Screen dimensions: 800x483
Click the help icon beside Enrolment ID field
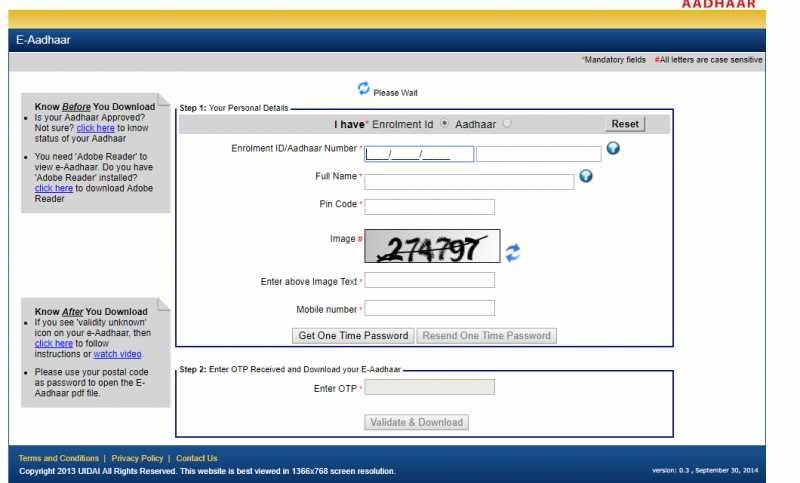coord(613,149)
